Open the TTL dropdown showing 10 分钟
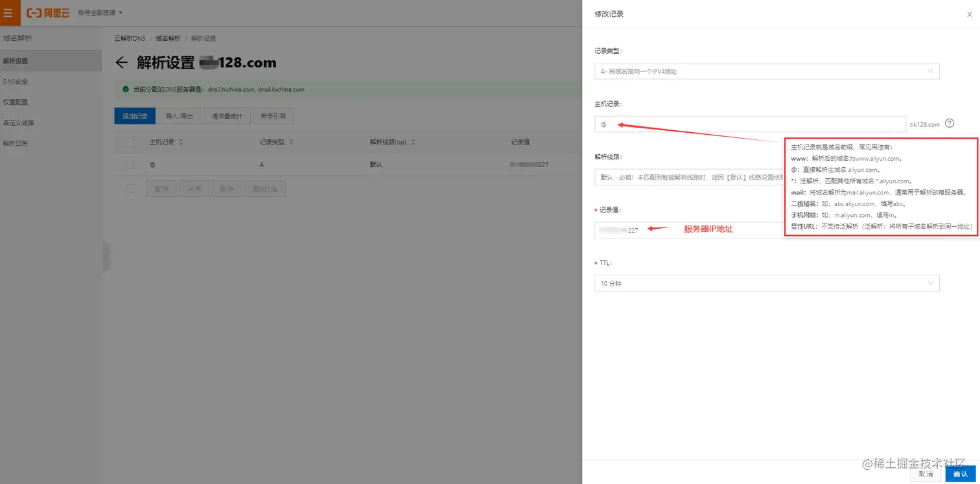This screenshot has width=980, height=484. coord(767,283)
